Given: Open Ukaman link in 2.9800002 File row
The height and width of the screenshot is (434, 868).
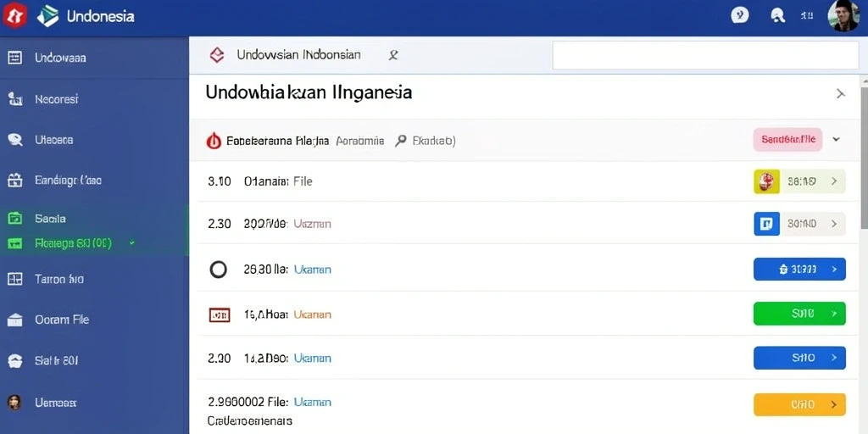Looking at the screenshot, I should 312,402.
